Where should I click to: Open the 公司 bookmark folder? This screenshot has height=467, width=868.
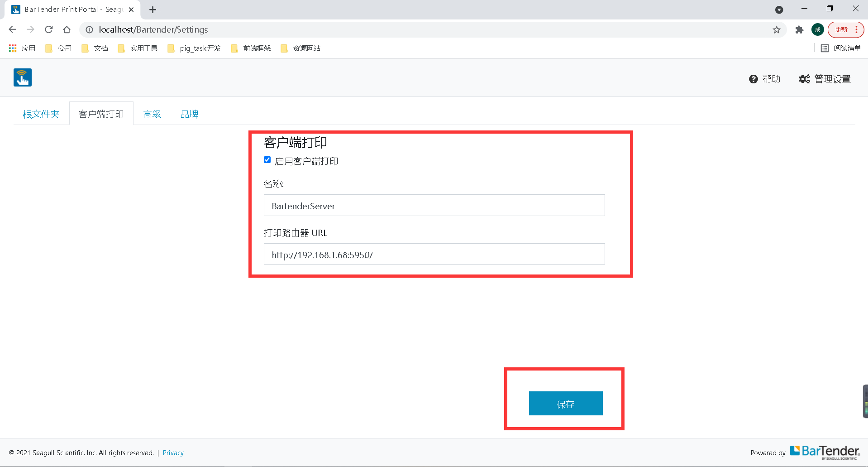(x=58, y=48)
